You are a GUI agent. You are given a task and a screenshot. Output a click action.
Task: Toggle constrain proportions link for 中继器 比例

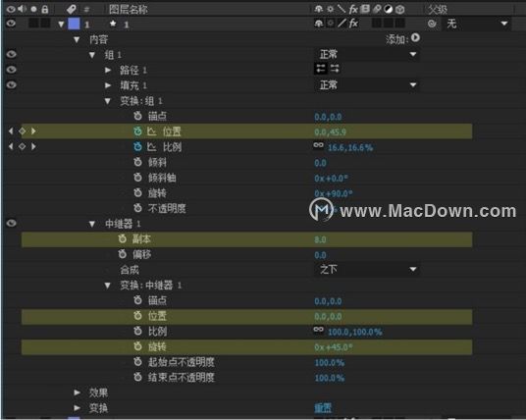[318, 330]
